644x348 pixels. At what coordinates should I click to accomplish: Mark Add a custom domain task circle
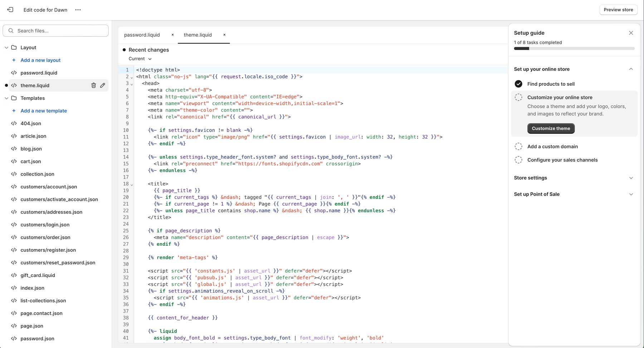[518, 146]
